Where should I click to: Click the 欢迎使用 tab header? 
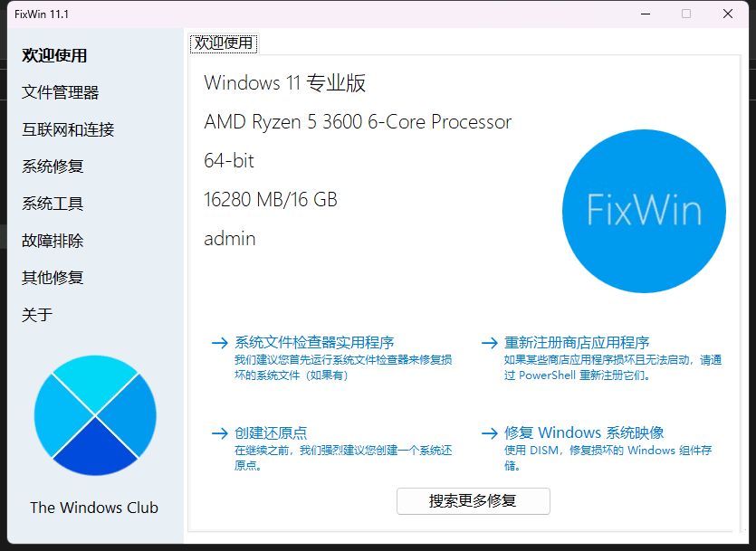225,43
